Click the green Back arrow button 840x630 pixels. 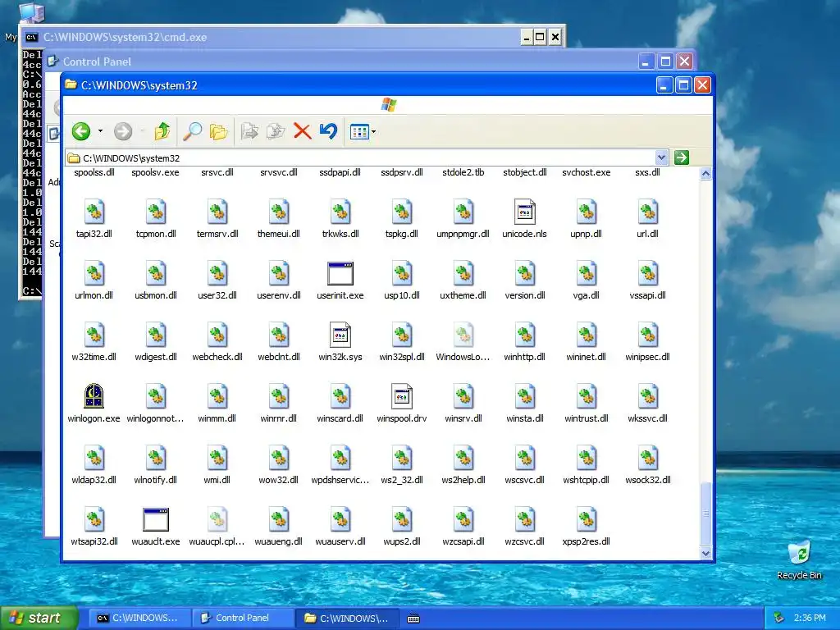click(x=81, y=131)
